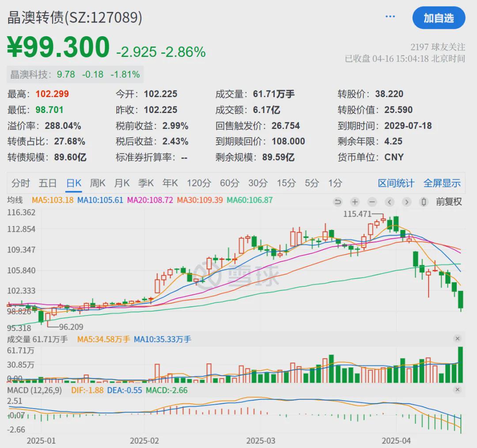Image resolution: width=477 pixels, height=448 pixels.
Task: Click the MACD (12,26,9) indicator label
Action: 34,390
